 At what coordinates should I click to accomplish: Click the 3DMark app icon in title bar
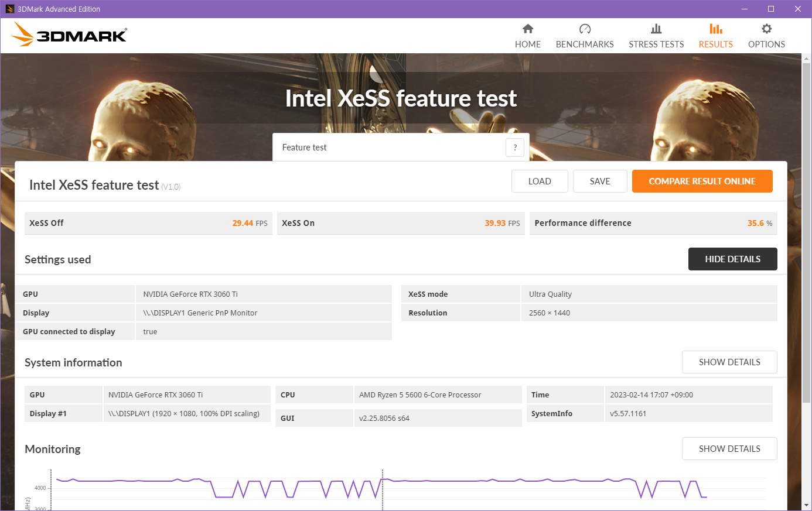coord(9,9)
